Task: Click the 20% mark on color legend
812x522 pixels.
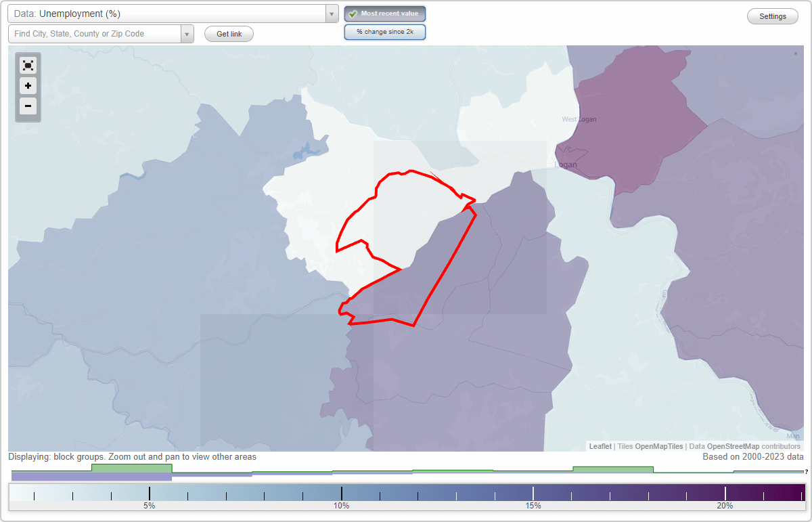Action: point(725,505)
